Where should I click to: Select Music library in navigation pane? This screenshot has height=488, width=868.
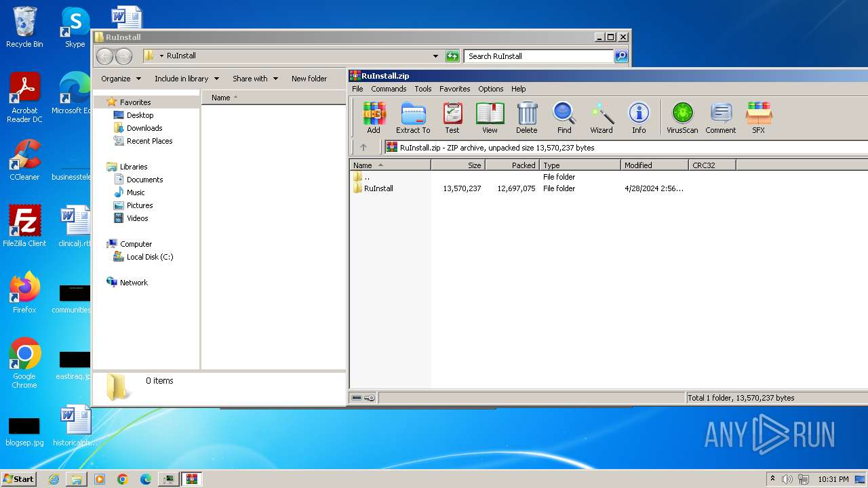136,192
